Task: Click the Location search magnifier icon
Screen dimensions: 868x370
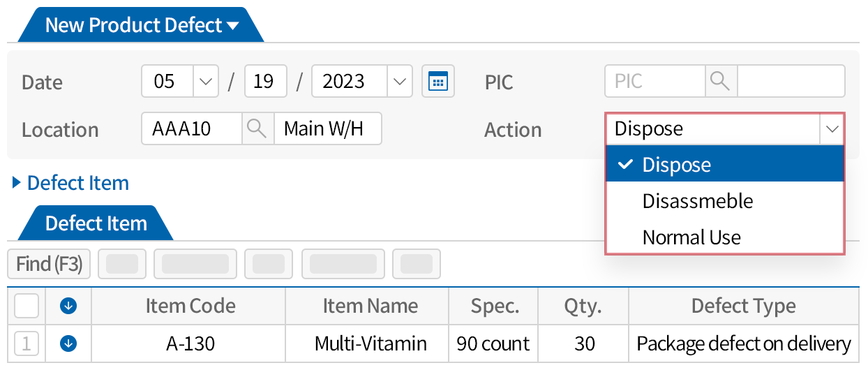Action: coord(257,129)
